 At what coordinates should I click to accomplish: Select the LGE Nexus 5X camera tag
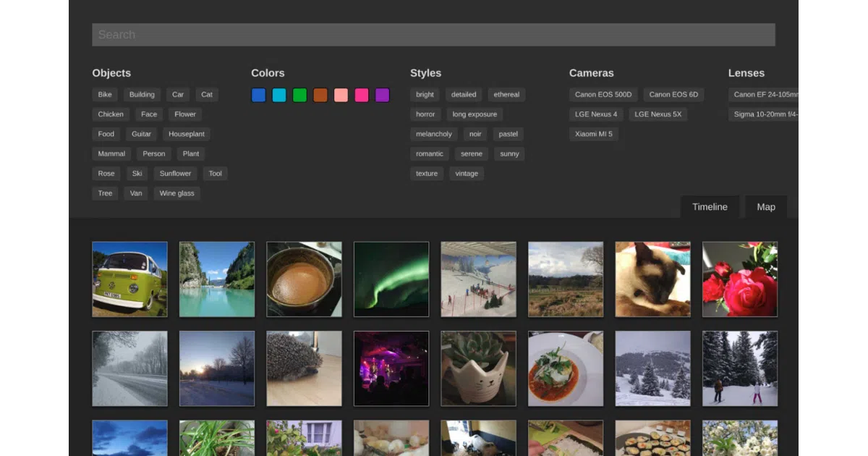click(658, 114)
